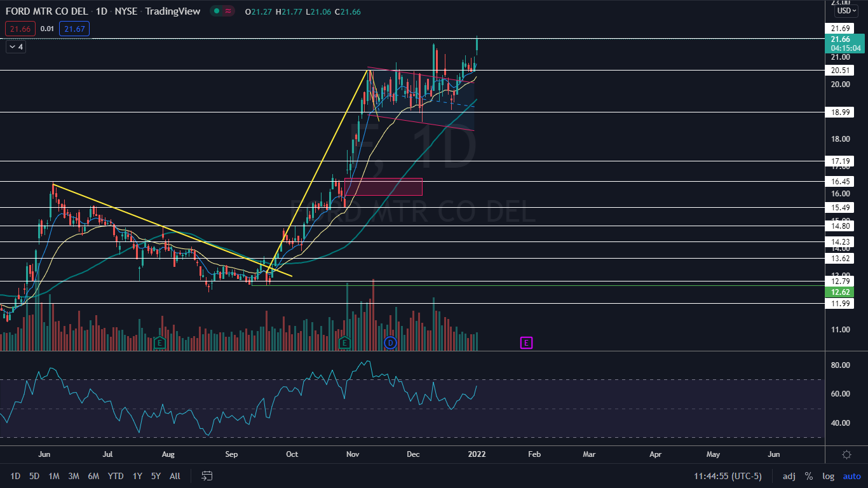Click the upcoming purple earnings marker E
The height and width of the screenshot is (488, 868).
pos(526,343)
